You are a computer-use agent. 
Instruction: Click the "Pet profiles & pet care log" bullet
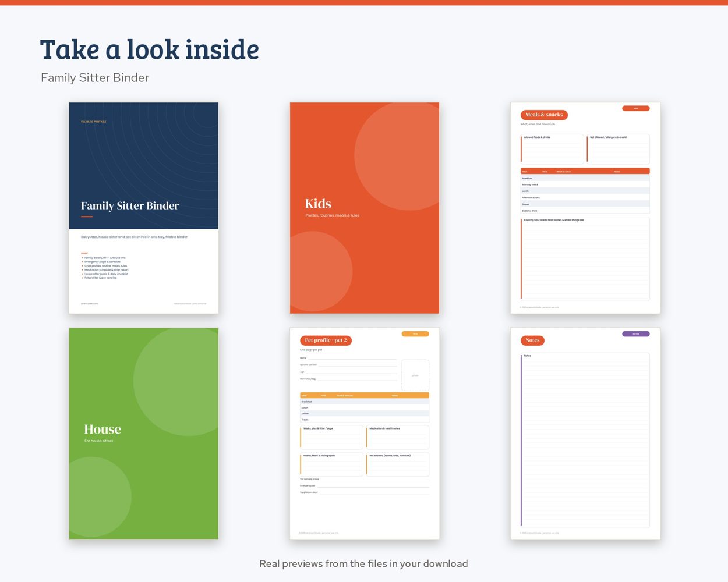point(100,278)
